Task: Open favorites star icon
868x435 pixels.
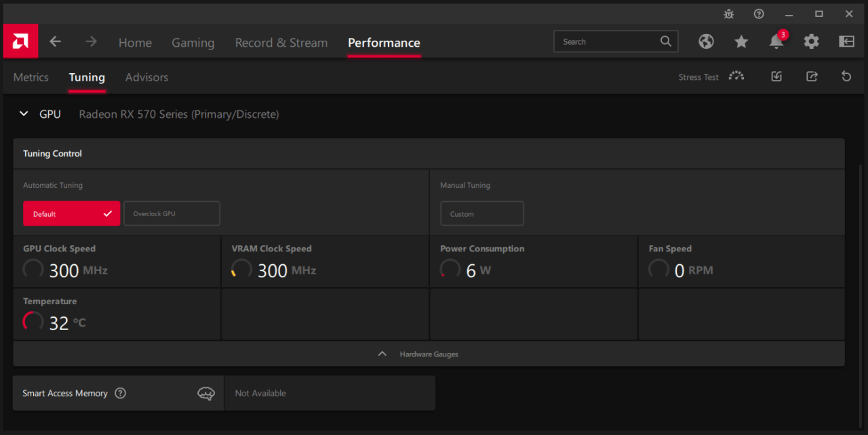Action: 741,42
